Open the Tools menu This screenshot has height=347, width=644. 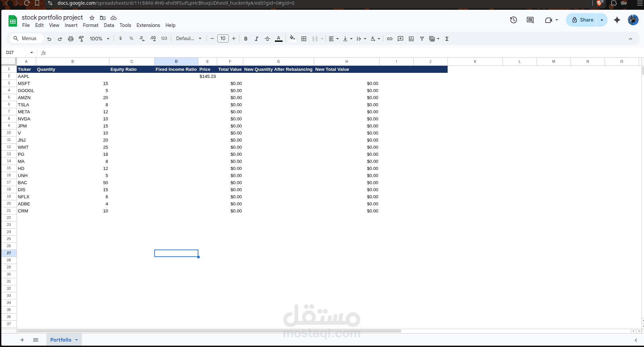[125, 25]
